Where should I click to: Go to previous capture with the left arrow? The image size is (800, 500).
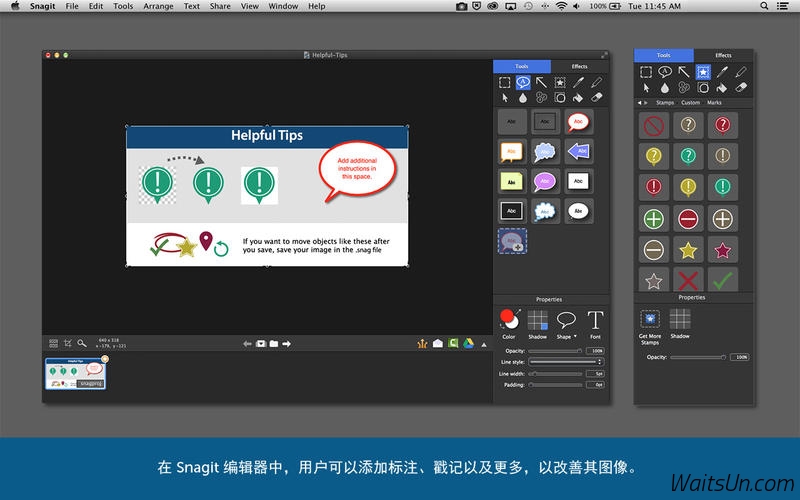coord(247,344)
